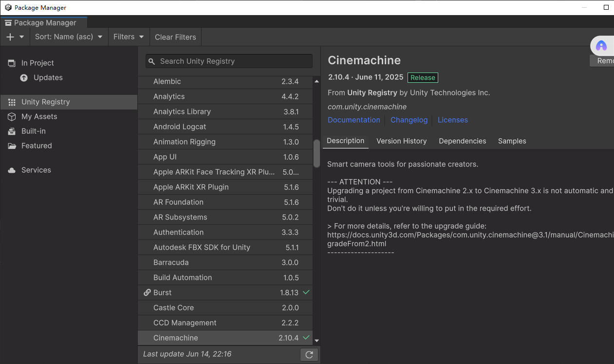Click the Unity logo in title bar
The width and height of the screenshot is (614, 364).
(8, 7)
